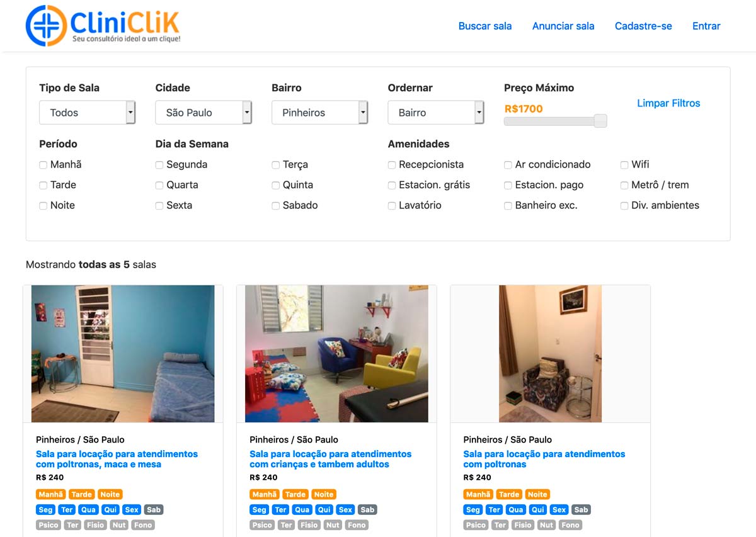Go to Buscar sala in navigation
This screenshot has width=756, height=537.
[485, 26]
